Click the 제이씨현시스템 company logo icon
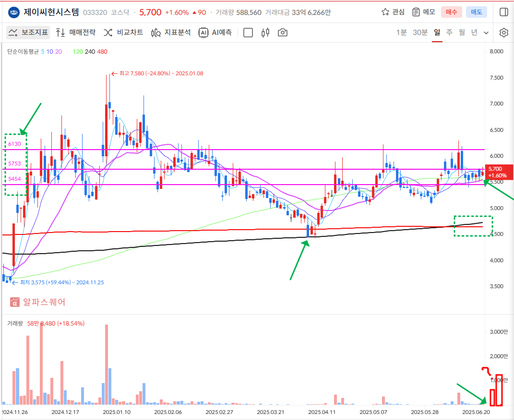Screen dimensions: 514x420 pyautogui.click(x=14, y=12)
